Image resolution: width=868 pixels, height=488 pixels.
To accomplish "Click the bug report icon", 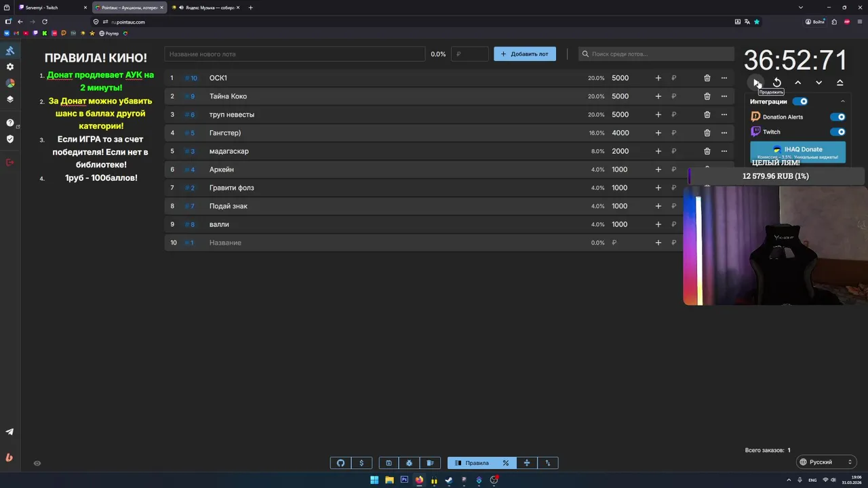I will (x=410, y=463).
